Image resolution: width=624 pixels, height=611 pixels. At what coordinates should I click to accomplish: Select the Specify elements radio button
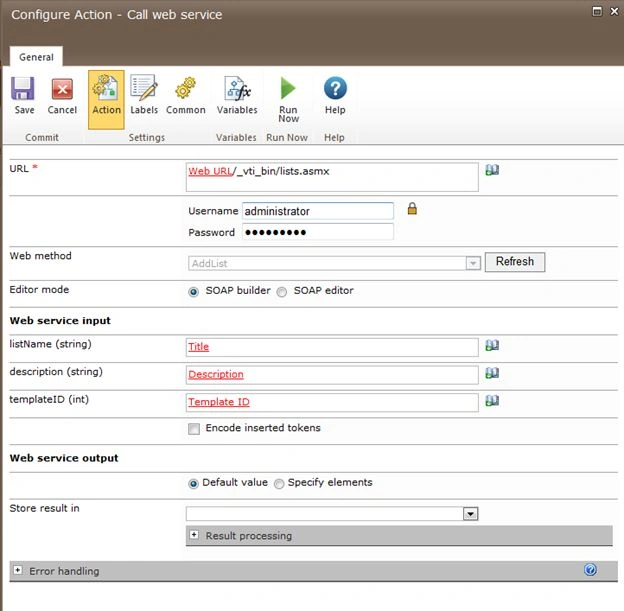279,484
